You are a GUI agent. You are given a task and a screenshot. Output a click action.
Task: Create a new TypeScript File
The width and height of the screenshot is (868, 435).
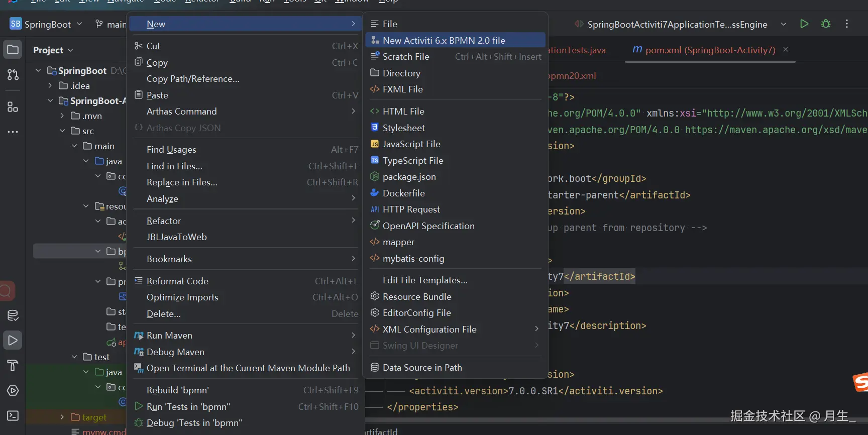click(x=455, y=160)
